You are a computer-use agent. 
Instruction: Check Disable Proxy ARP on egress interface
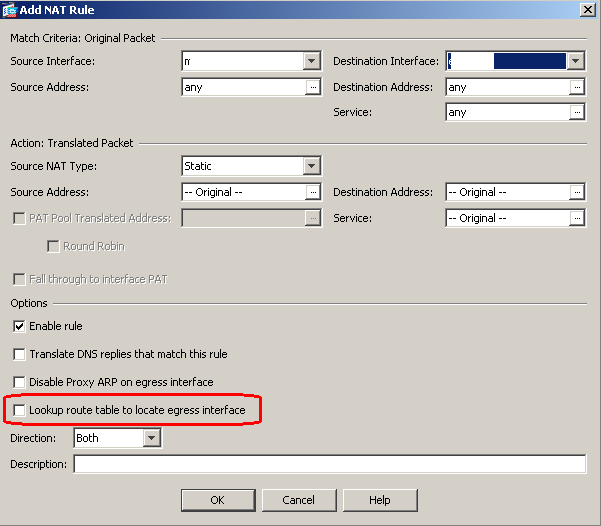pyautogui.click(x=19, y=382)
